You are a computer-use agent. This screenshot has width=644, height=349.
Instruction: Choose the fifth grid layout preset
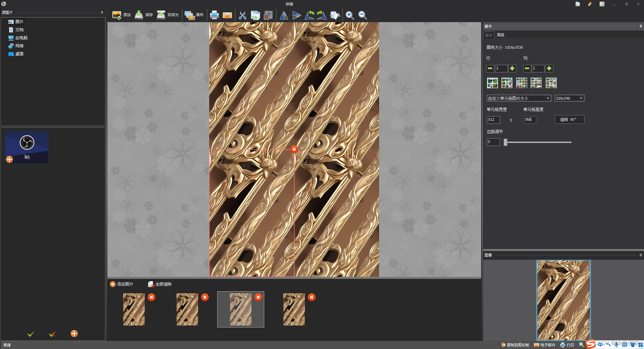tap(551, 83)
